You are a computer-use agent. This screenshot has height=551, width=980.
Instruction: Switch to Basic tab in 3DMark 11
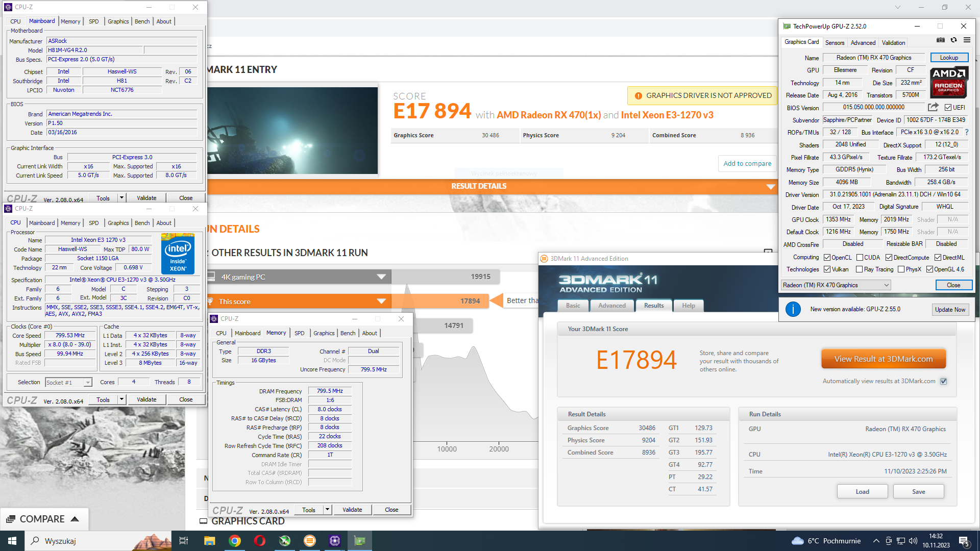[573, 306]
